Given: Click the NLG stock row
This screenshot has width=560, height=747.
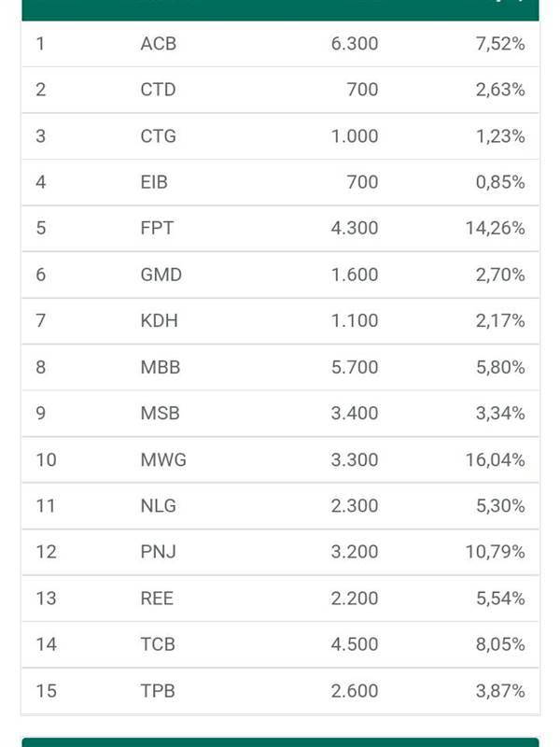Looking at the screenshot, I should (x=281, y=505).
